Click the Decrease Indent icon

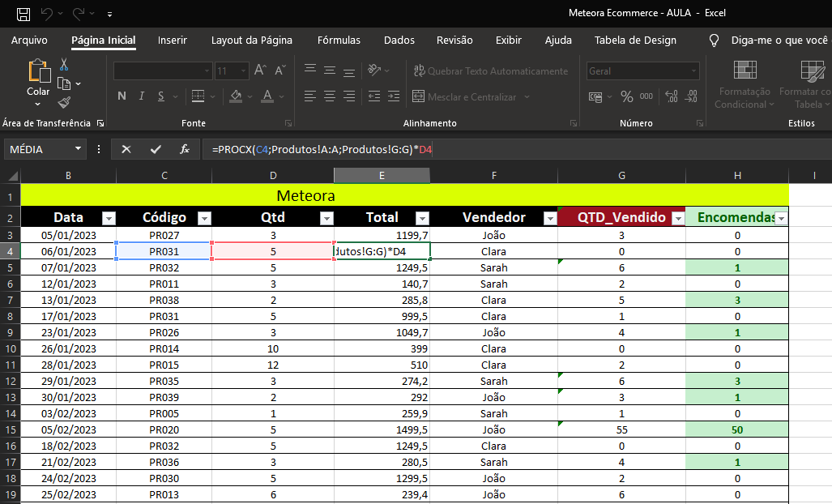pos(374,96)
